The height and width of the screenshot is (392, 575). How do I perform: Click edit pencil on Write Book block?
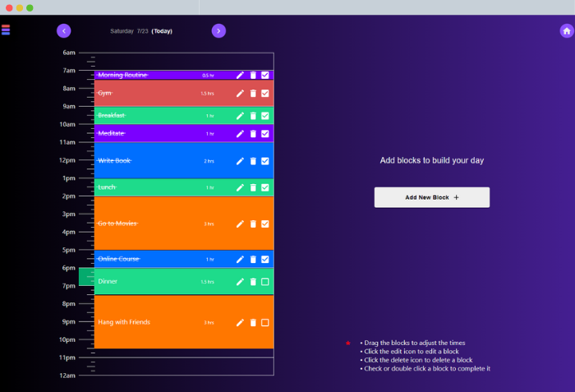pos(240,161)
